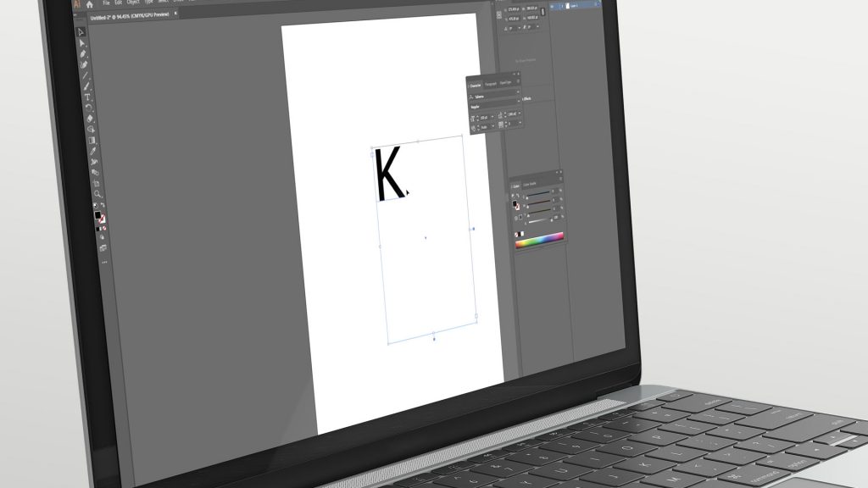Viewport: 868px width, 488px height.
Task: Select the Zoom tool
Action: click(x=98, y=194)
